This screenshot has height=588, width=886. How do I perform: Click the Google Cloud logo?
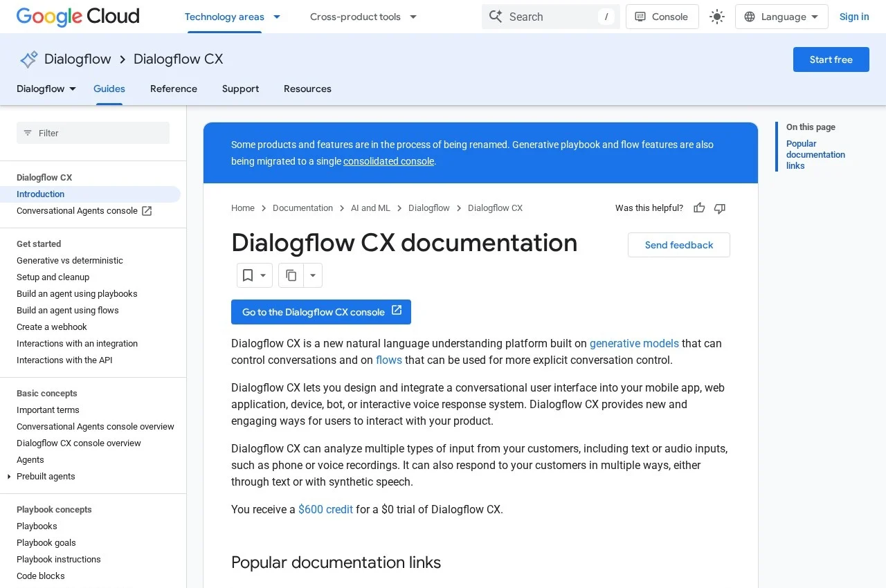(78, 17)
